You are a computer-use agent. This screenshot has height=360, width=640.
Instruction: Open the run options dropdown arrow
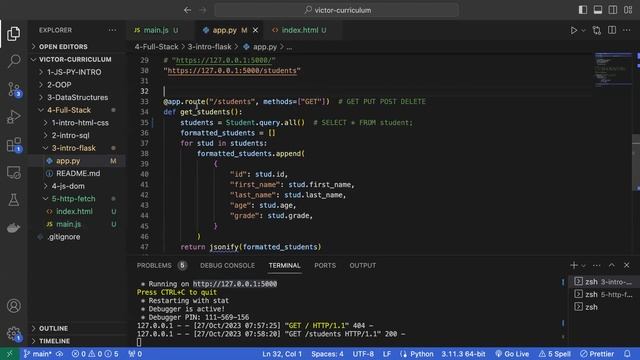[x=583, y=31]
